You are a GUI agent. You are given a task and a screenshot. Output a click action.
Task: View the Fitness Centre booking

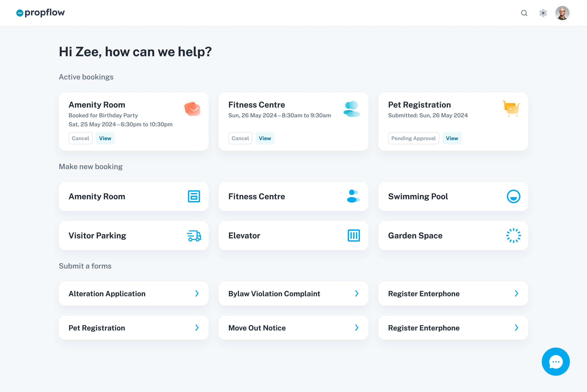[265, 138]
